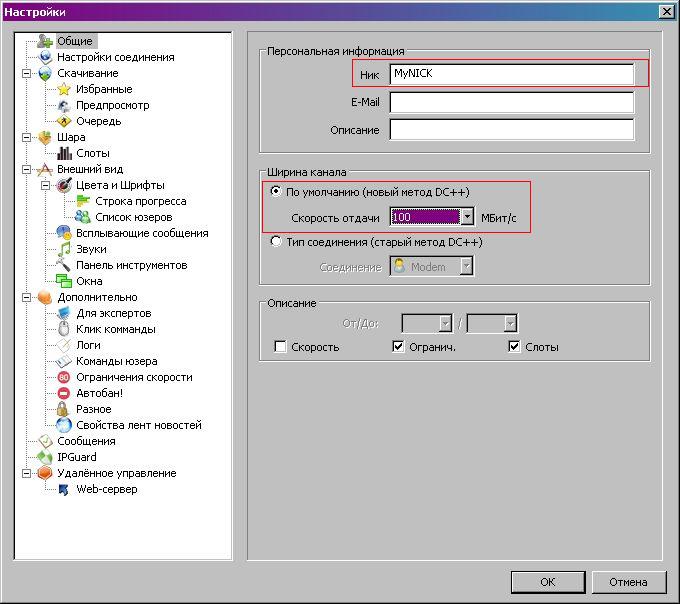Collapse the Дополнительно tree branch

[26, 297]
